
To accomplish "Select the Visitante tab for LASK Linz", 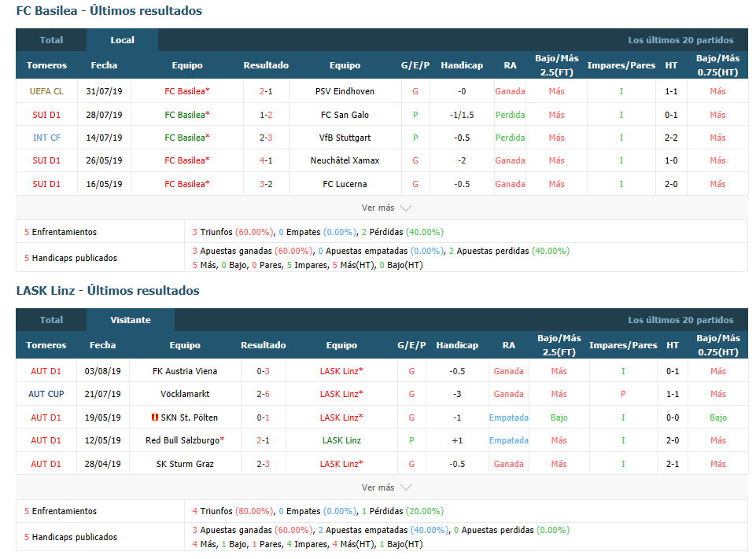I will [x=130, y=320].
